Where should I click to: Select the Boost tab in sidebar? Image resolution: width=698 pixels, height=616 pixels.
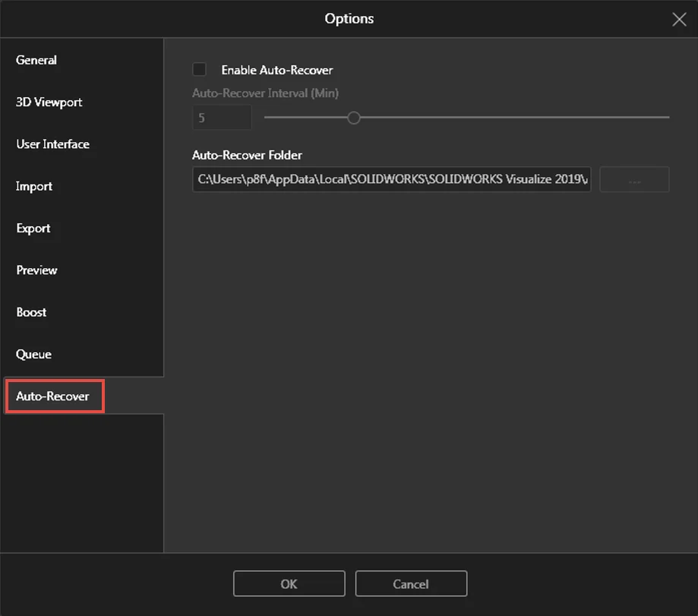pyautogui.click(x=31, y=312)
